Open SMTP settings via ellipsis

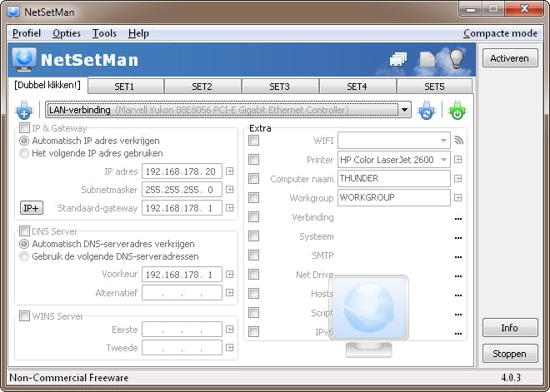458,257
